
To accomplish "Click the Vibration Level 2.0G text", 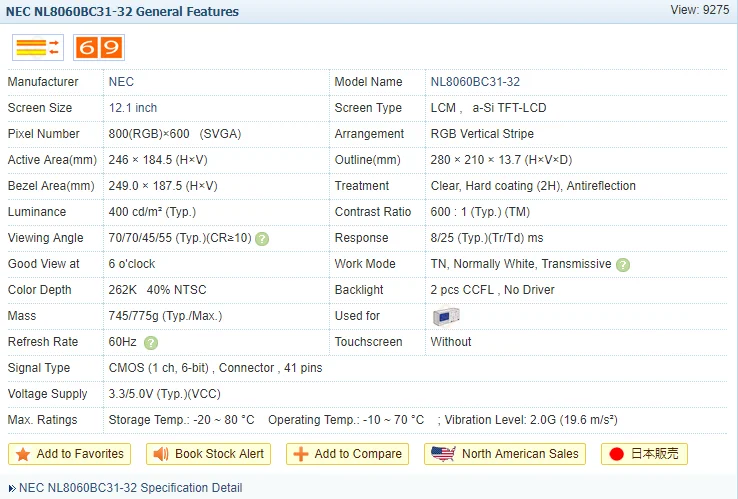I will coord(531,420).
